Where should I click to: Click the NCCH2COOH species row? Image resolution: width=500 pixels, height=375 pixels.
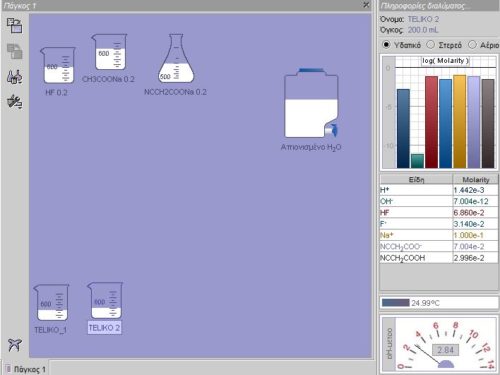point(439,258)
